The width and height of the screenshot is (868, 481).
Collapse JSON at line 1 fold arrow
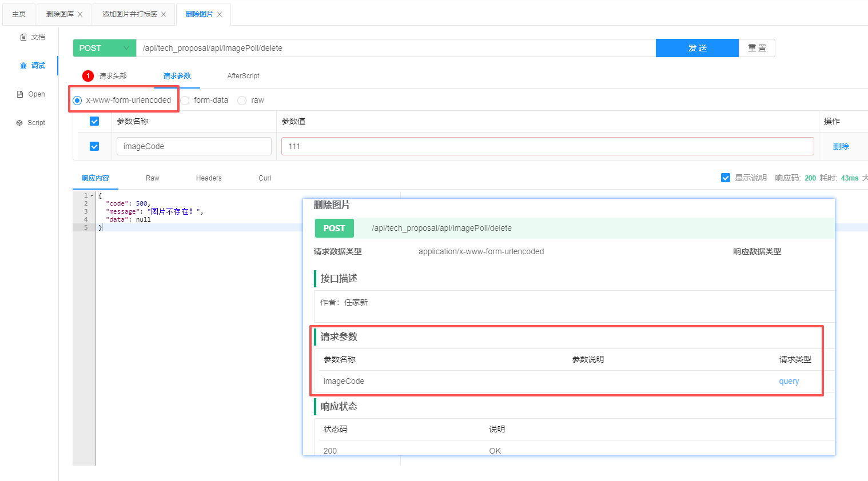(x=92, y=195)
